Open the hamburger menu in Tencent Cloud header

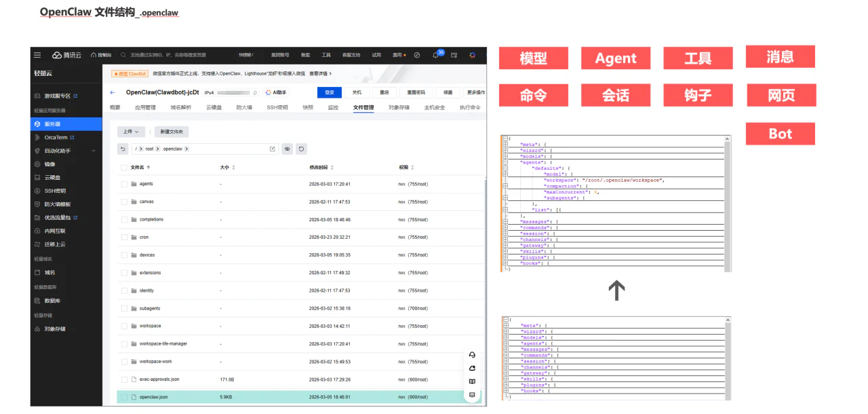click(x=37, y=55)
